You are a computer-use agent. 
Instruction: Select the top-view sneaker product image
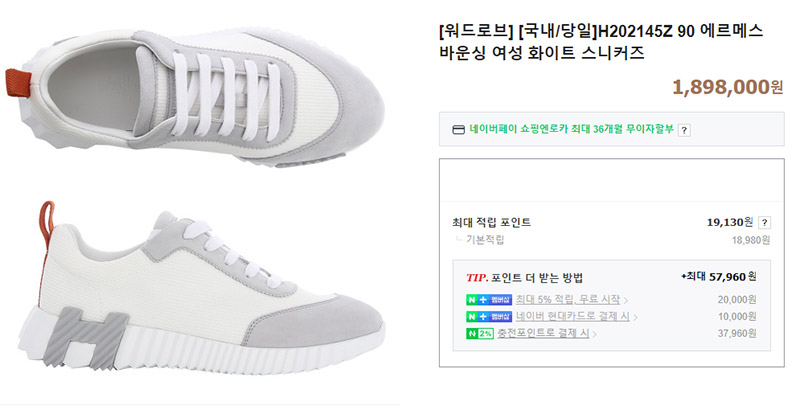pyautogui.click(x=194, y=97)
